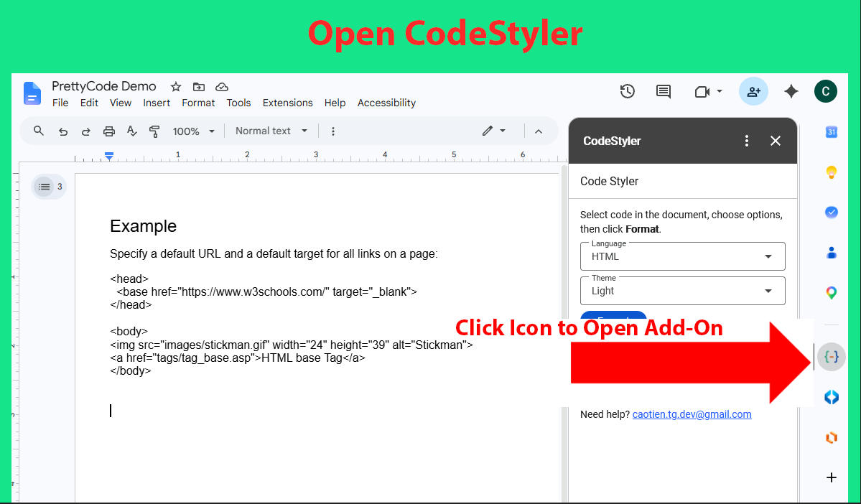Select the paint format roller icon
Screen dimensions: 861x504
(x=154, y=131)
